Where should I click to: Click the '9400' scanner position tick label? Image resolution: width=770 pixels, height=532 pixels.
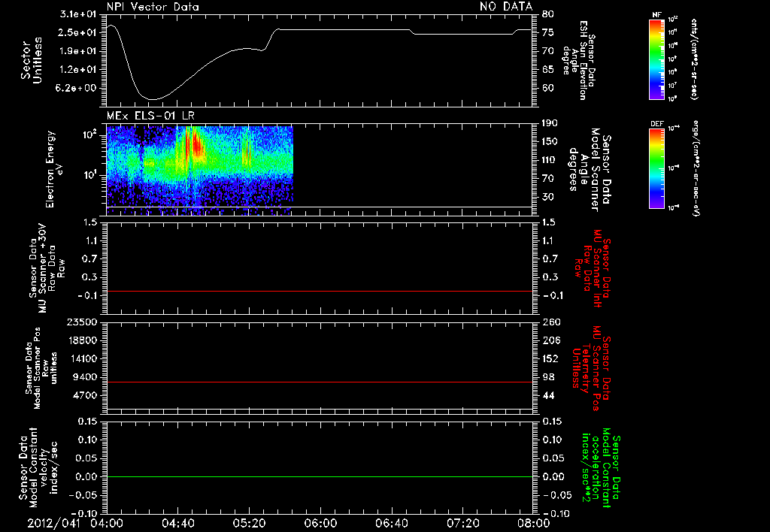pyautogui.click(x=84, y=377)
